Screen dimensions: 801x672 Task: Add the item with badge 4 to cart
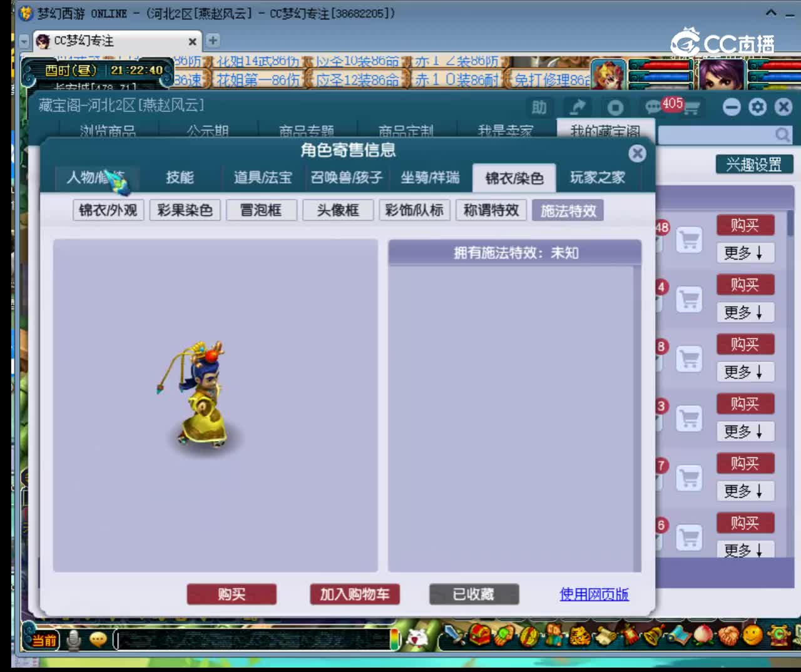pyautogui.click(x=689, y=299)
